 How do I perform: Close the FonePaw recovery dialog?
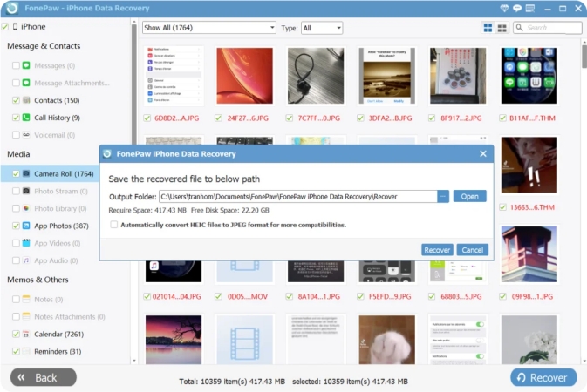483,153
